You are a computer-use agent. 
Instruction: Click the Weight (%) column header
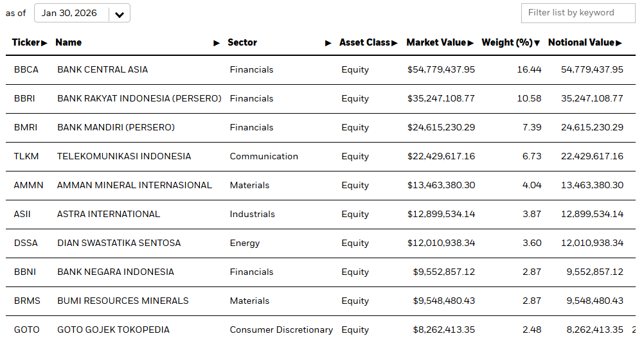pos(507,42)
